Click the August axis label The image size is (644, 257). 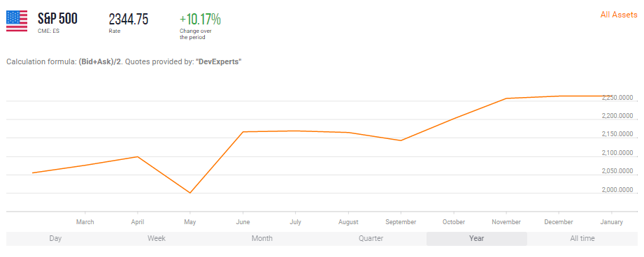point(348,222)
